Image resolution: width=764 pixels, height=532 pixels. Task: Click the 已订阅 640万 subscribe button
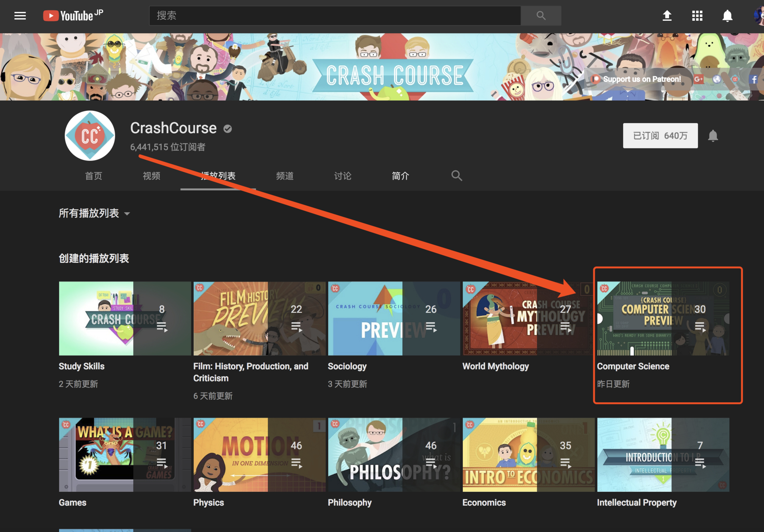pos(660,136)
